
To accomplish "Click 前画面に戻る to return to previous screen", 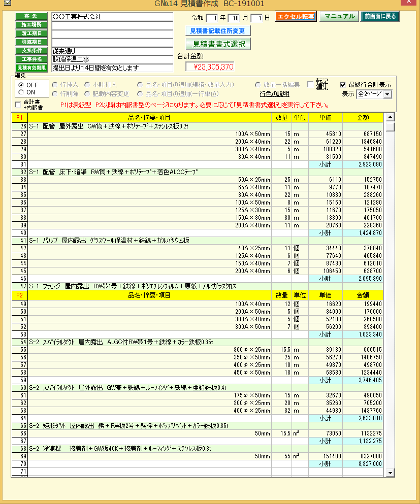I will click(380, 16).
